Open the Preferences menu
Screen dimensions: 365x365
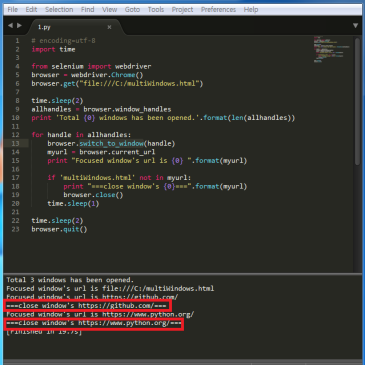point(218,10)
